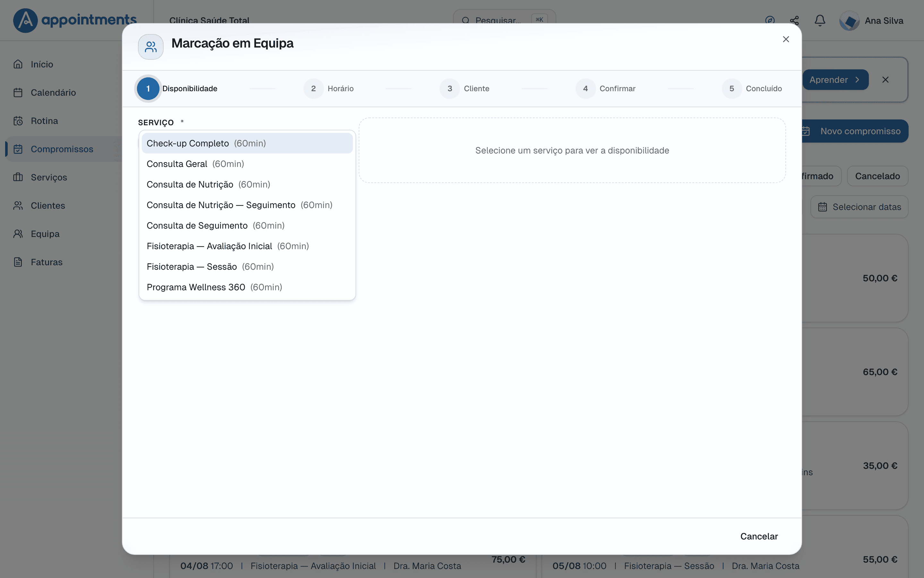Click the Serviços briefcase icon

(x=18, y=177)
